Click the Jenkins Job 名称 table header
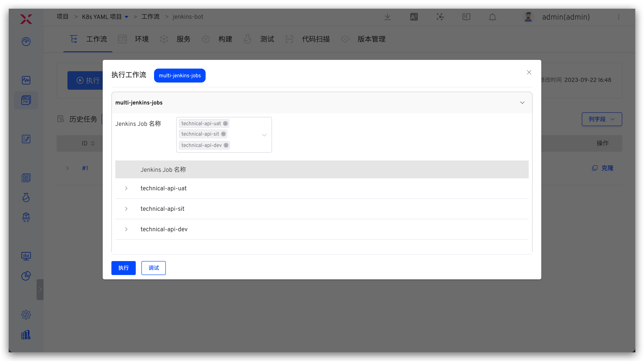 (163, 170)
